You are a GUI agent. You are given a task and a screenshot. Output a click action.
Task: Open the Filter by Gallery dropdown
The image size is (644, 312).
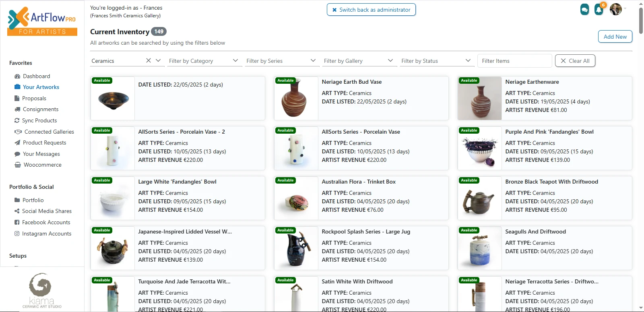pos(390,60)
